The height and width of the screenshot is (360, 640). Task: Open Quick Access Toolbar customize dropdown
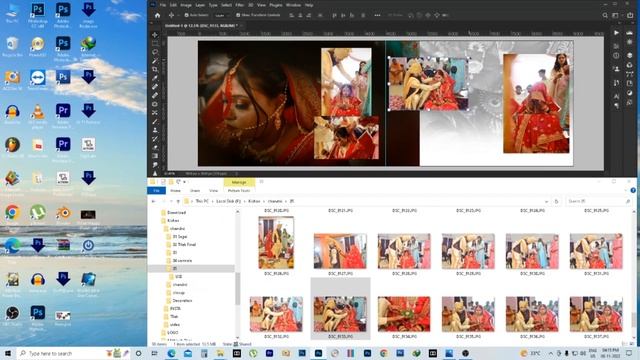(184, 182)
